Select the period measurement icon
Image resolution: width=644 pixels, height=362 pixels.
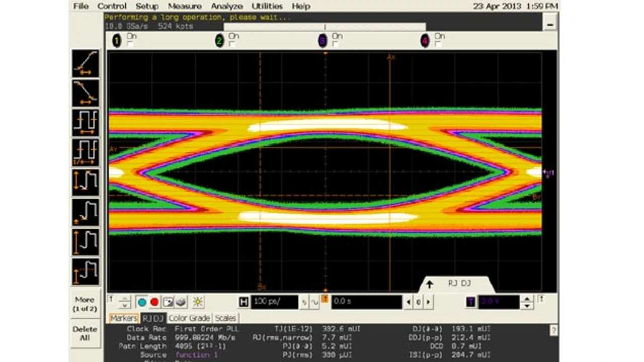coord(86,123)
